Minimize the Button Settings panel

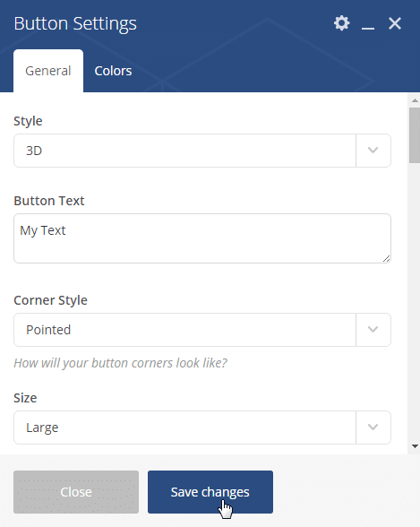[368, 24]
